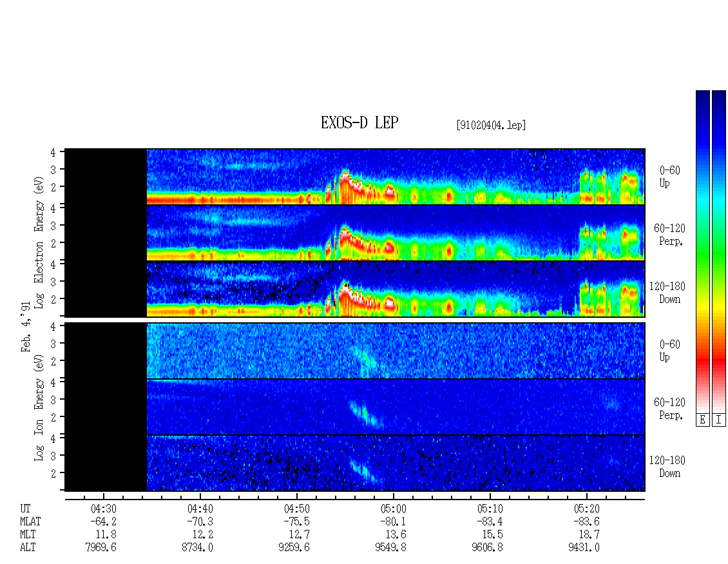The width and height of the screenshot is (728, 564).
Task: Click the MLAT value -75.5
Action: (297, 521)
